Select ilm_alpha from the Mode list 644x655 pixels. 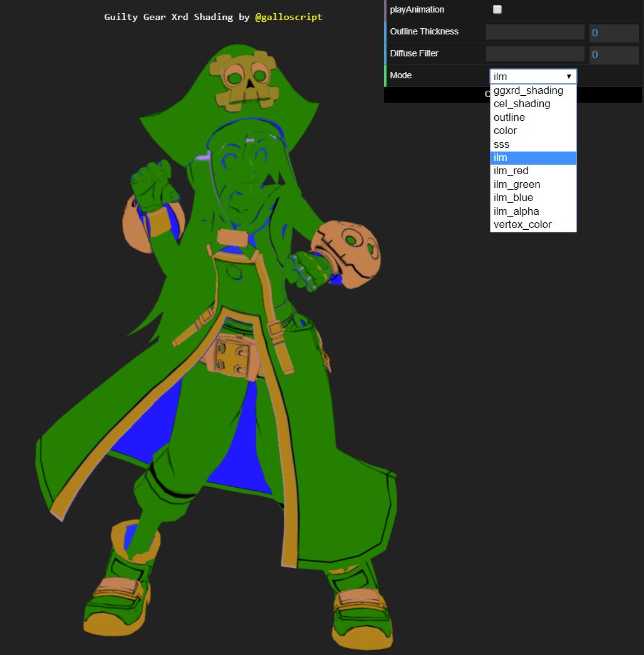(x=533, y=211)
